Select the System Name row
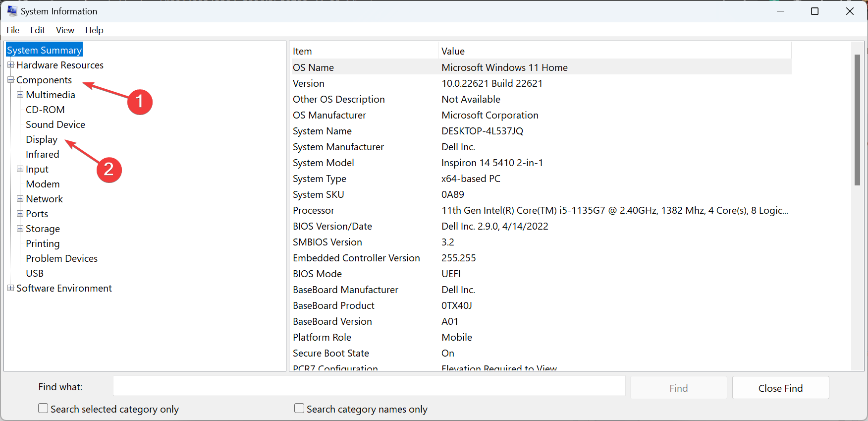The image size is (868, 421). [542, 131]
